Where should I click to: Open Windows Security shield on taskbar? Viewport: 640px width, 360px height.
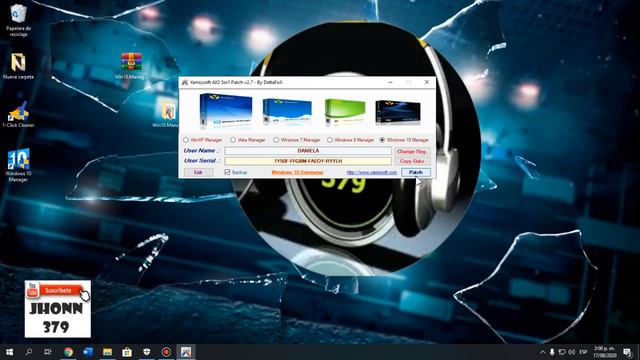click(147, 352)
